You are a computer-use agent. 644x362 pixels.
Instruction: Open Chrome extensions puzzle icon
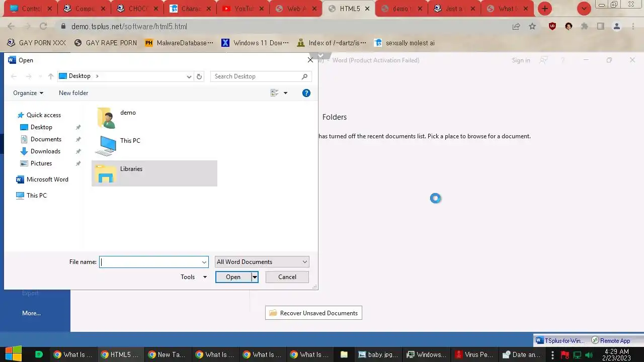(585, 26)
